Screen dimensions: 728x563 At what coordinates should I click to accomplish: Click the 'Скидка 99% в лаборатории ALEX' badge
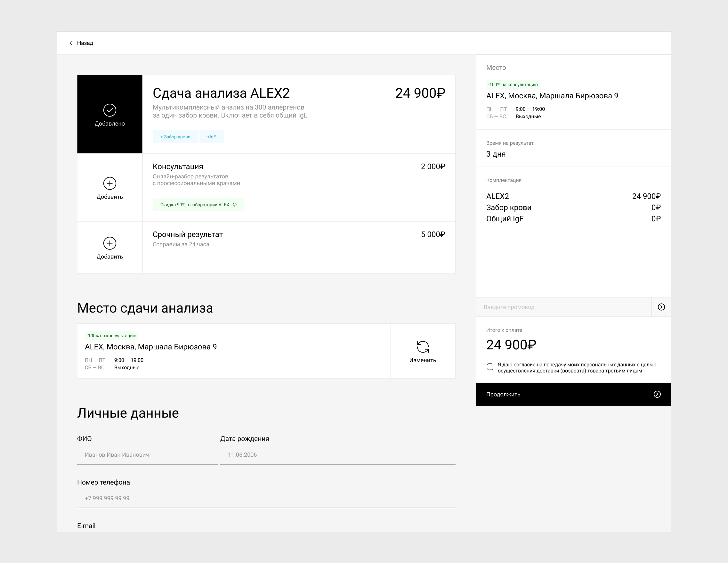[x=198, y=205]
